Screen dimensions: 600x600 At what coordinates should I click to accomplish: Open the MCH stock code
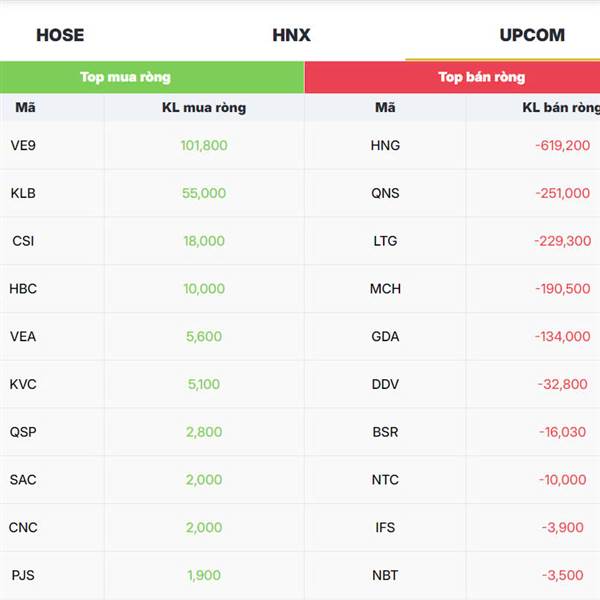tap(385, 289)
